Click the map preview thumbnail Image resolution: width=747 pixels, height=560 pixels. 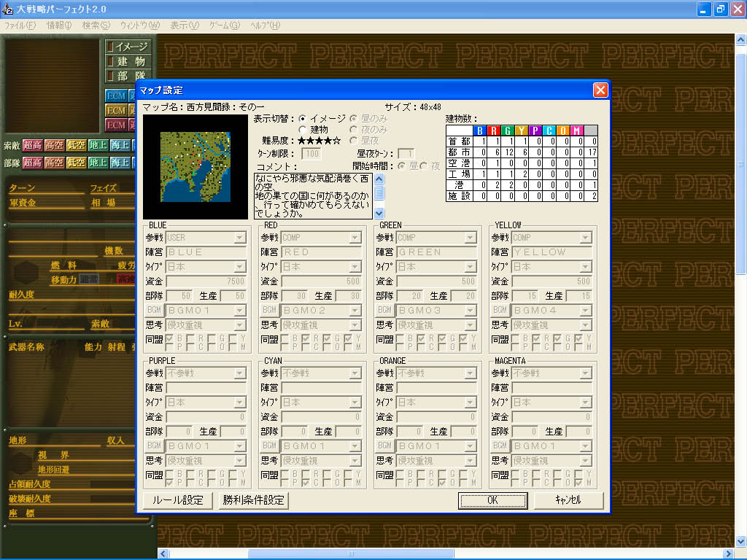click(x=195, y=167)
